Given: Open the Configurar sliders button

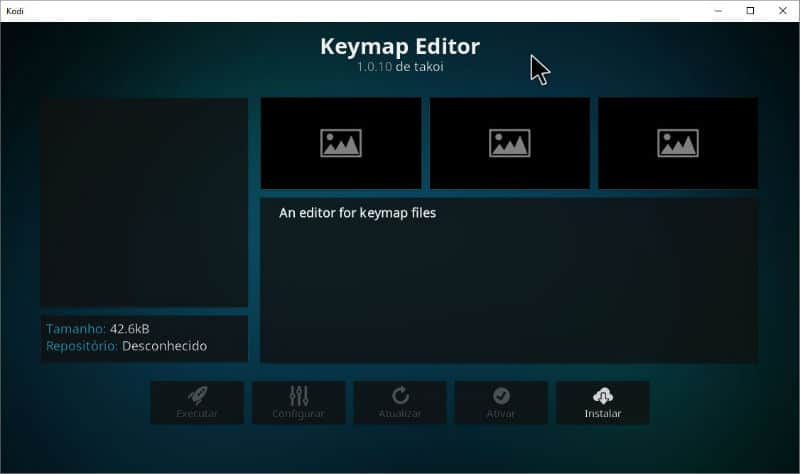Looking at the screenshot, I should pos(298,403).
